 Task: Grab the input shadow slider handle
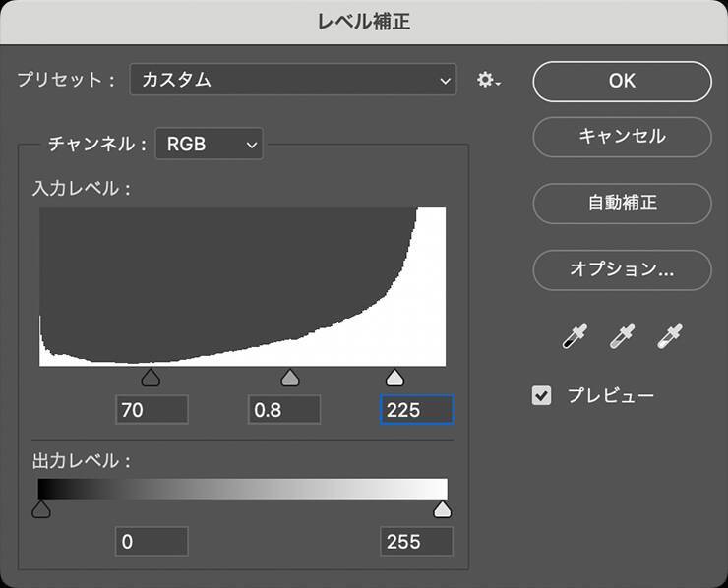pos(151,379)
